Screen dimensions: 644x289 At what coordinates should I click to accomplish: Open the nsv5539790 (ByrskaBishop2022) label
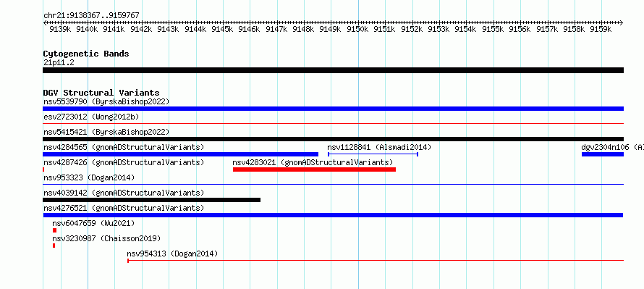click(106, 101)
